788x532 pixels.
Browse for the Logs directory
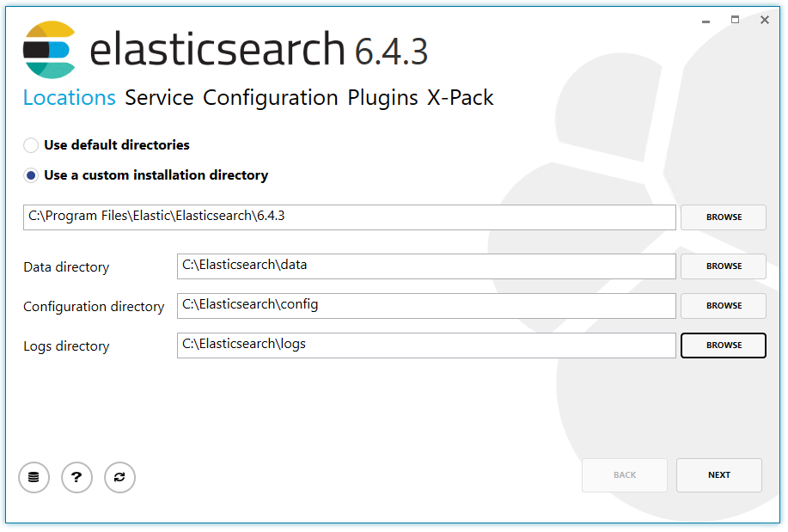click(x=724, y=345)
